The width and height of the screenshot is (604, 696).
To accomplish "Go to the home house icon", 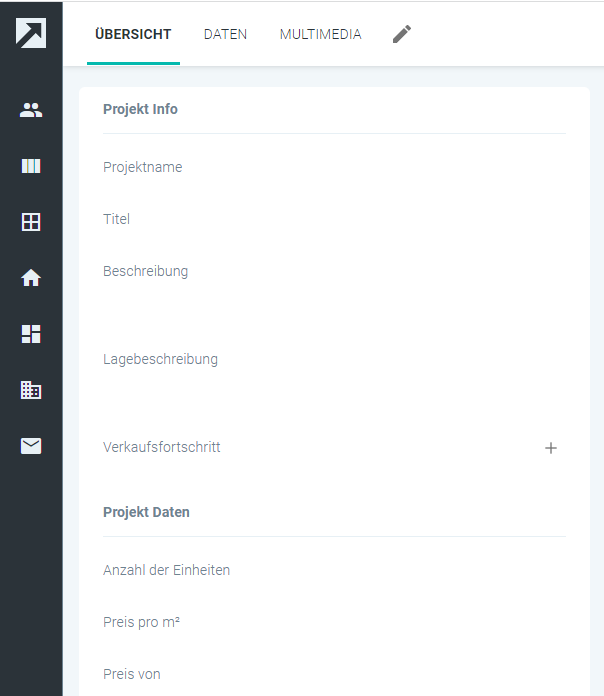I will coord(31,278).
